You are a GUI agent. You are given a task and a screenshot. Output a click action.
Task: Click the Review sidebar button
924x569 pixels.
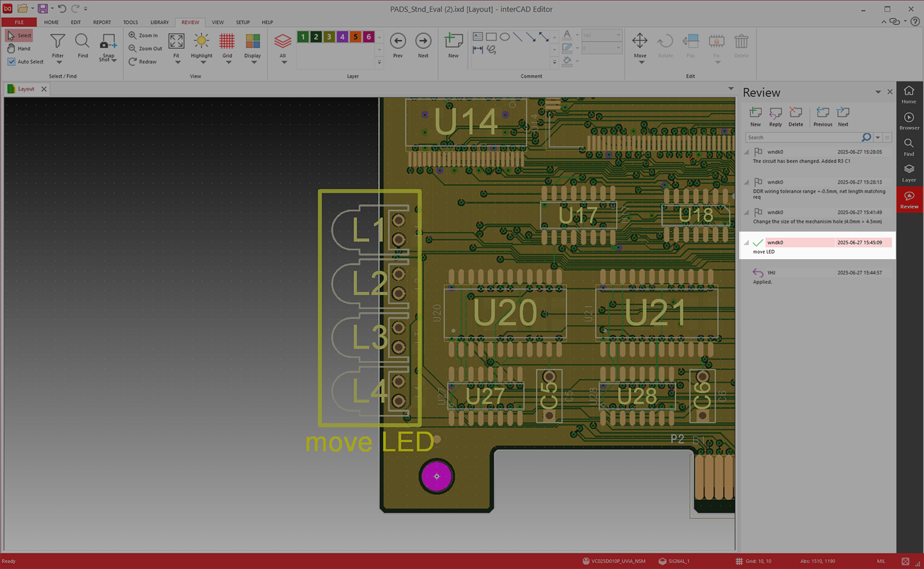click(909, 200)
